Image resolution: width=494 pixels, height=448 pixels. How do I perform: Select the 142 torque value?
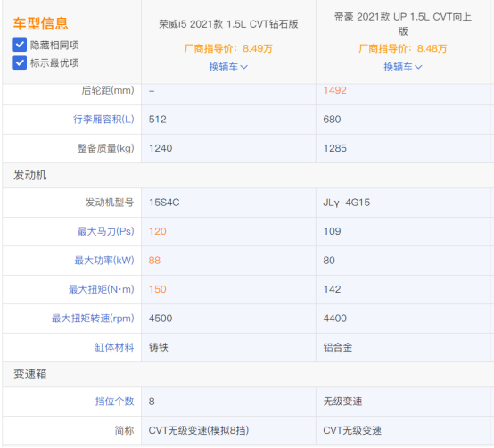click(332, 289)
